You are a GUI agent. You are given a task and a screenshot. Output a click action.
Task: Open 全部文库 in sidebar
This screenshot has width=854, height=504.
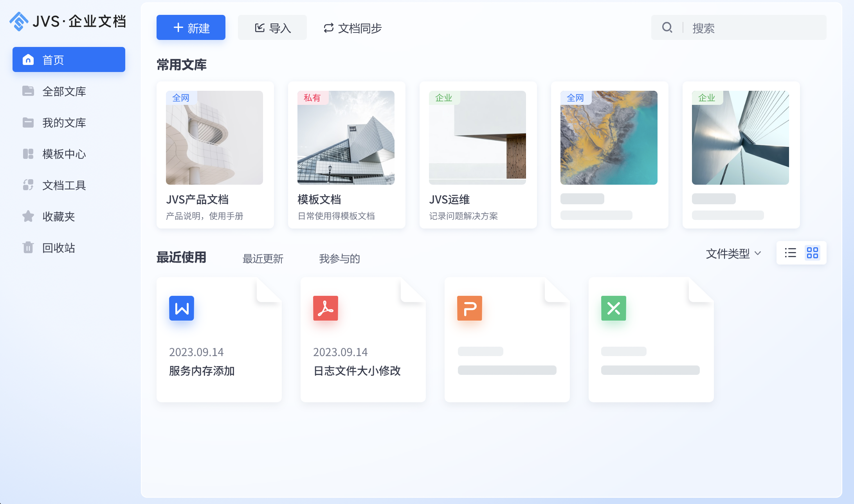click(x=69, y=91)
